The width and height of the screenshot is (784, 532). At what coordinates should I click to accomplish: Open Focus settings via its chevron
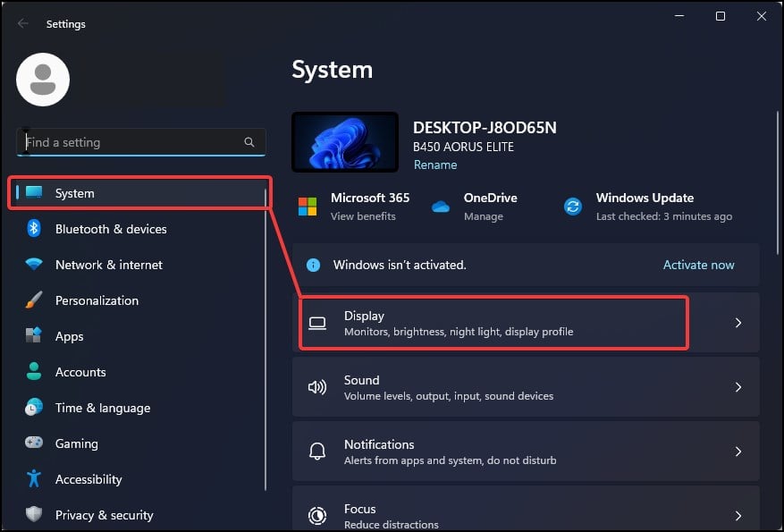(x=738, y=516)
